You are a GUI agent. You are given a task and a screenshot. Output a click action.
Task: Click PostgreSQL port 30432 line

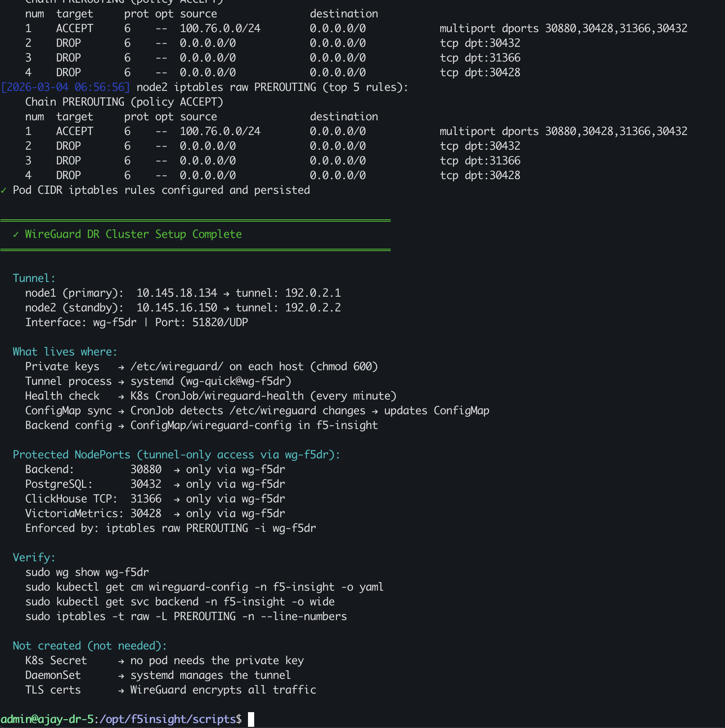coord(155,484)
